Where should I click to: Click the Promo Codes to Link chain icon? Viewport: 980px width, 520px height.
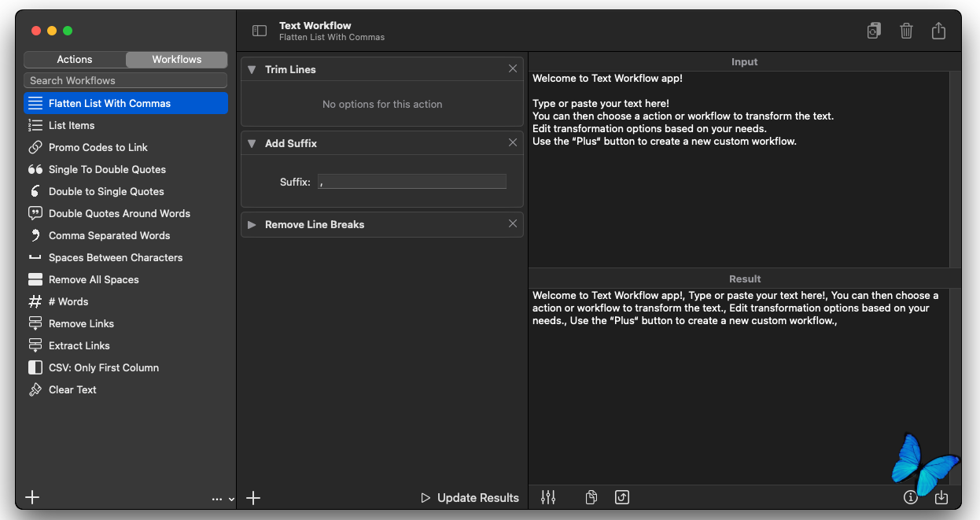point(35,147)
